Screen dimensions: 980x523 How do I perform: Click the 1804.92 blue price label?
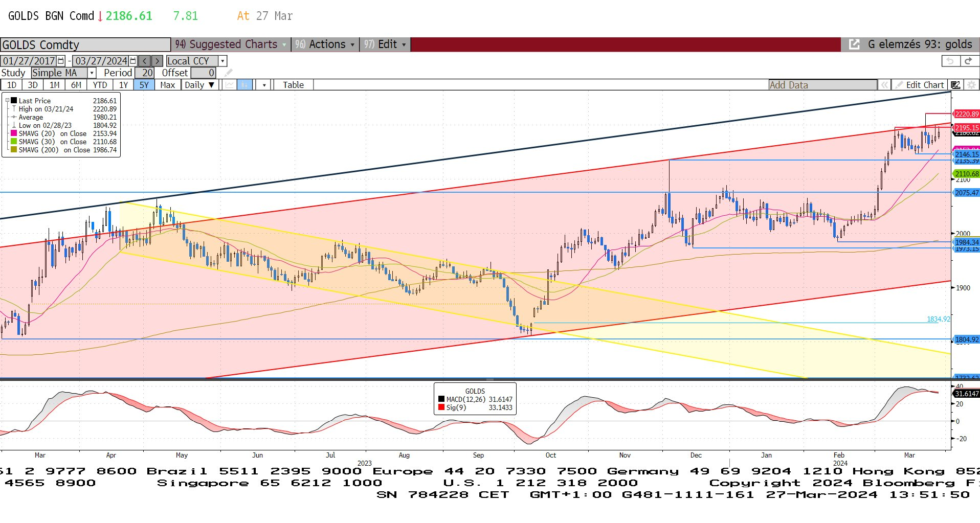(966, 339)
